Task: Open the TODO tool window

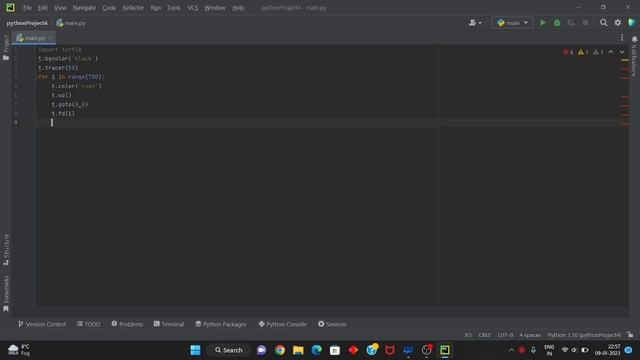Action: [89, 324]
